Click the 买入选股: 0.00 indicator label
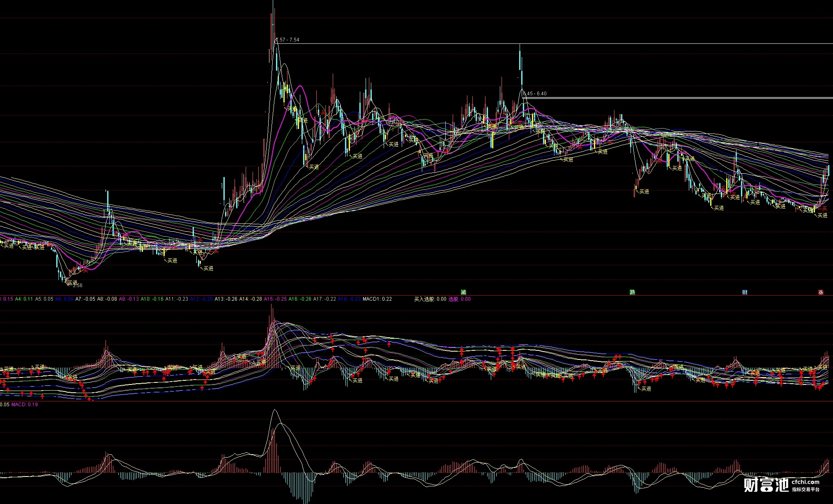Image resolution: width=833 pixels, height=504 pixels. pos(430,299)
